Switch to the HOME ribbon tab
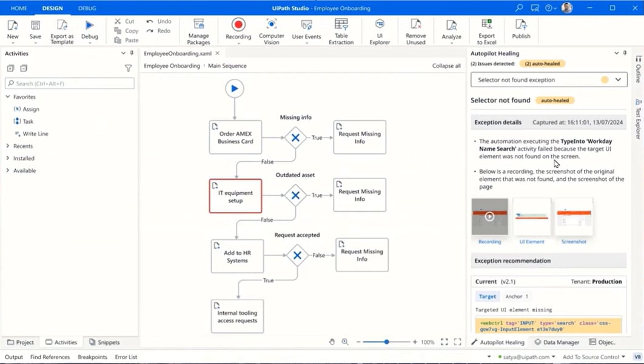 coord(19,8)
